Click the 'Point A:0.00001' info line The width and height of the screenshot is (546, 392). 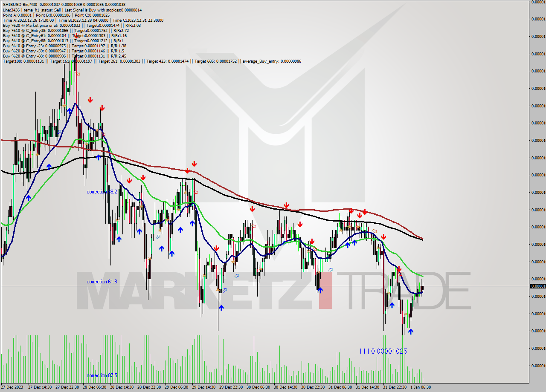coord(56,15)
